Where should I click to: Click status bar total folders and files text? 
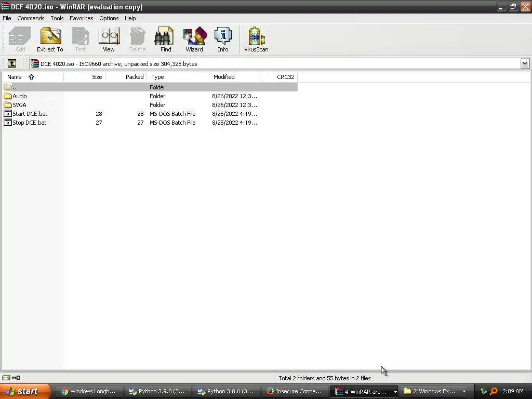325,378
